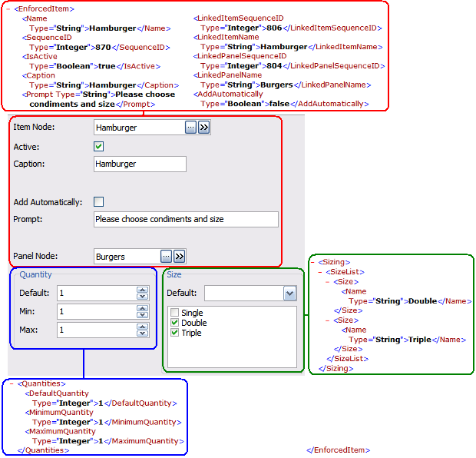Open the ellipsis browse button for Panel Node
Image resolution: width=476 pixels, height=458 pixels.
coord(166,257)
